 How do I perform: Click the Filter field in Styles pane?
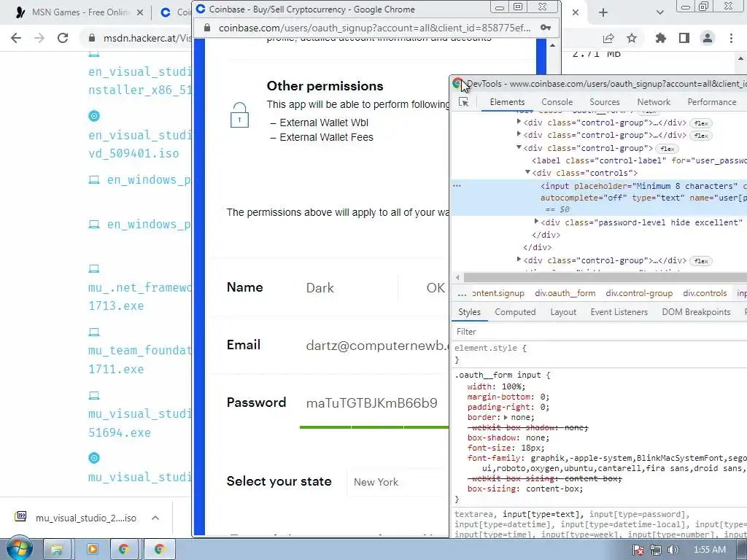(600, 332)
